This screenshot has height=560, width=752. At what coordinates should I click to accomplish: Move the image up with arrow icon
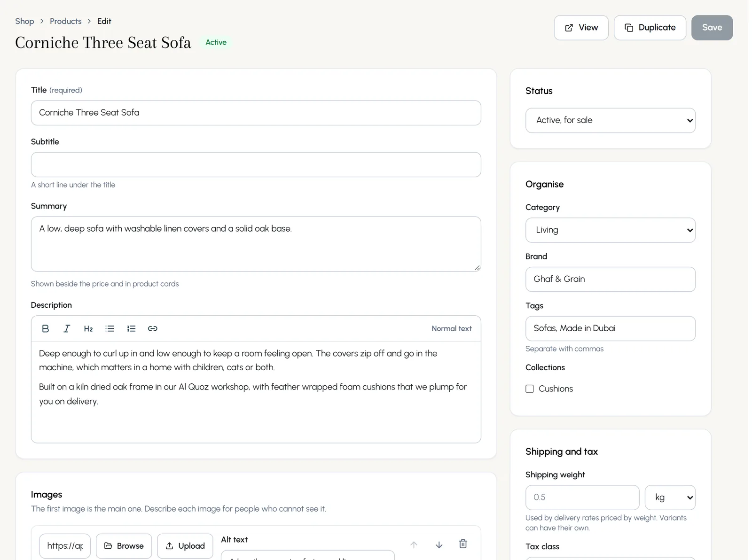tap(414, 544)
